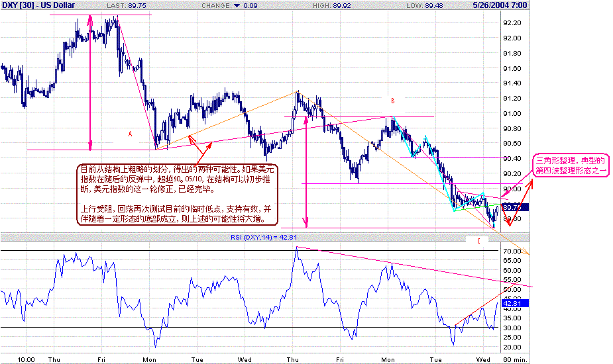Select the 91.00 price axis label
This screenshot has width=613, height=364.
(512, 114)
